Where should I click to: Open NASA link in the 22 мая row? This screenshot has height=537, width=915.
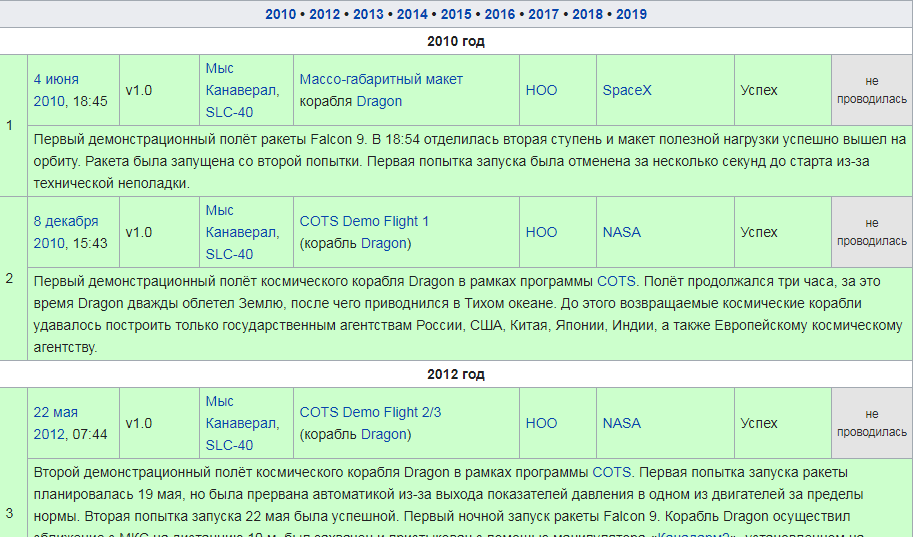(x=621, y=423)
